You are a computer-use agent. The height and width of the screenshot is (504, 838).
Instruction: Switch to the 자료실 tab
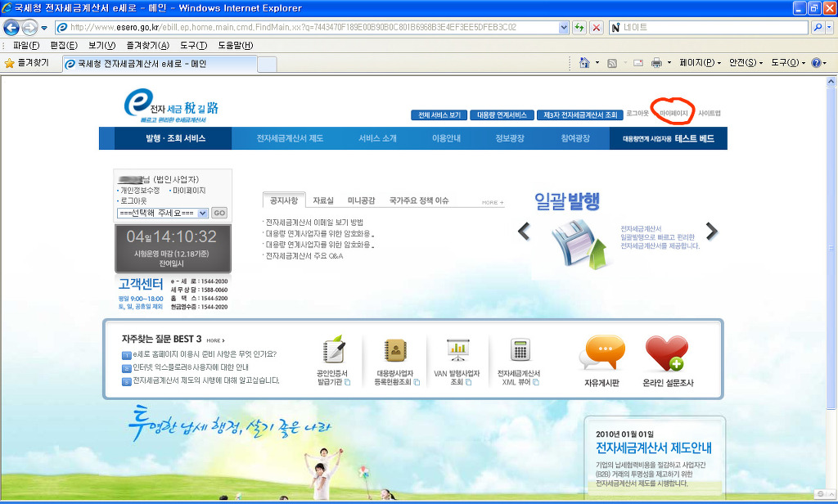[x=322, y=200]
